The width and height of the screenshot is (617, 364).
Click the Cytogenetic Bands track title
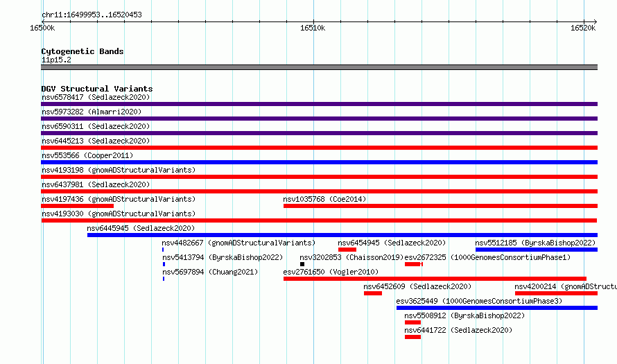[x=82, y=51]
